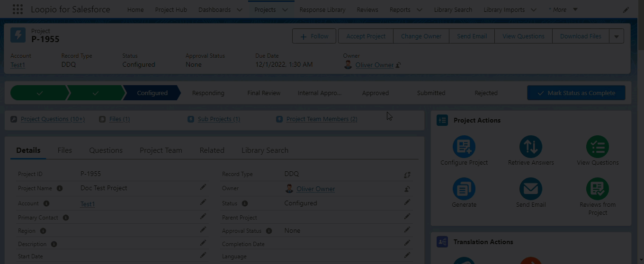This screenshot has width=644, height=264.
Task: Expand the Library Imports dropdown arrow
Action: [x=534, y=9]
